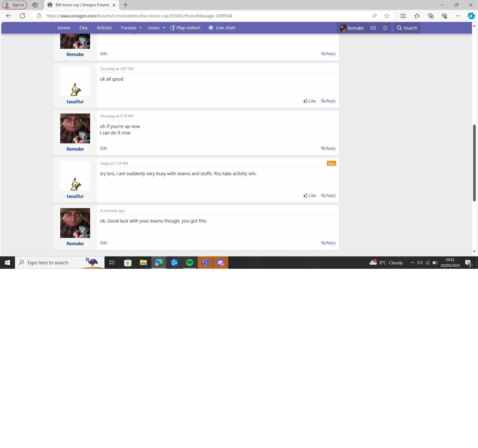The width and height of the screenshot is (478, 448).
Task: Open Copilot sidebar icon
Action: tap(471, 16)
